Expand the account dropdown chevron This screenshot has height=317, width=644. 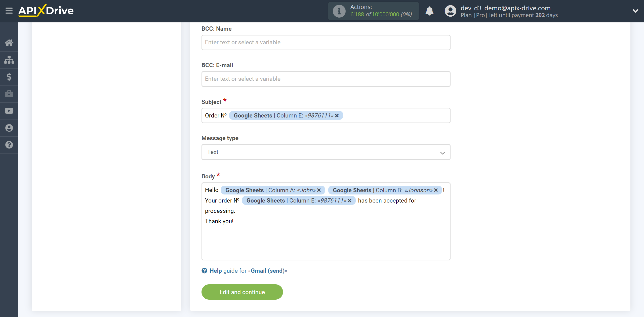635,11
